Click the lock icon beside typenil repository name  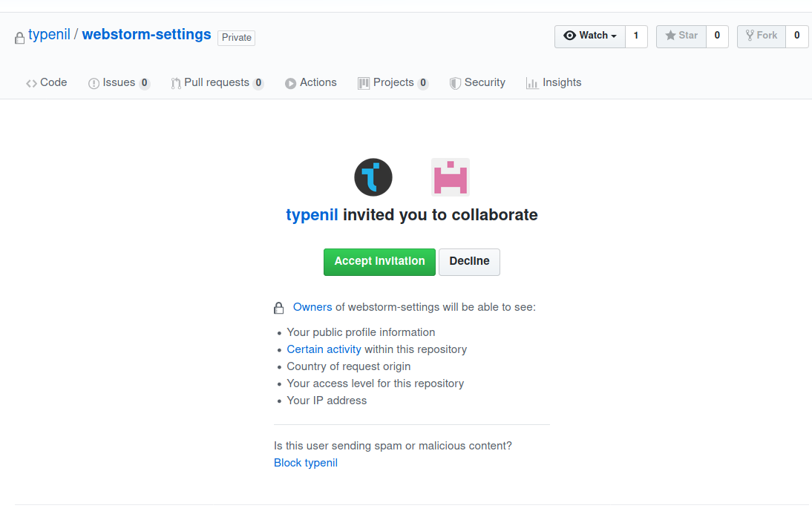click(x=19, y=38)
